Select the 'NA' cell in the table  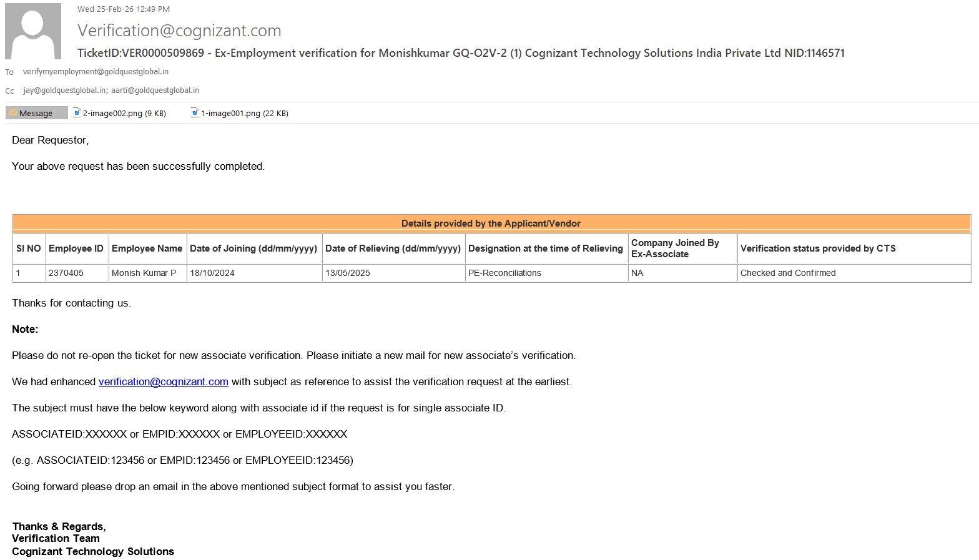[x=682, y=273]
